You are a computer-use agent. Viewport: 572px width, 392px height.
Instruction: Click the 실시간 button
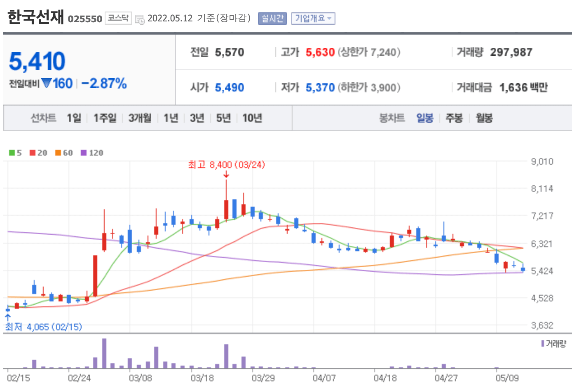click(x=272, y=19)
